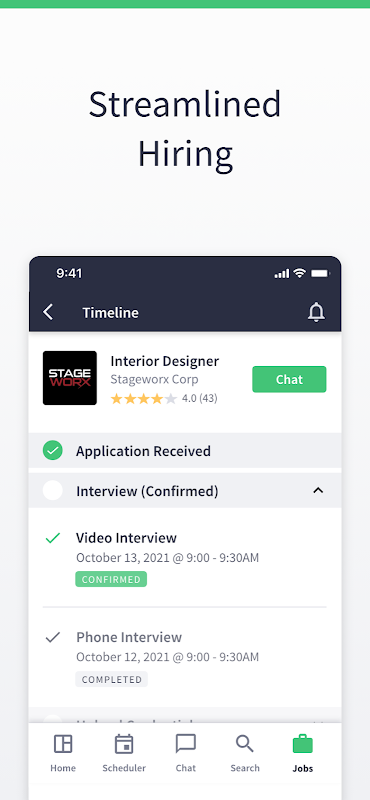The height and width of the screenshot is (800, 370).
Task: Open the Phone Interview entry
Action: tap(184, 657)
